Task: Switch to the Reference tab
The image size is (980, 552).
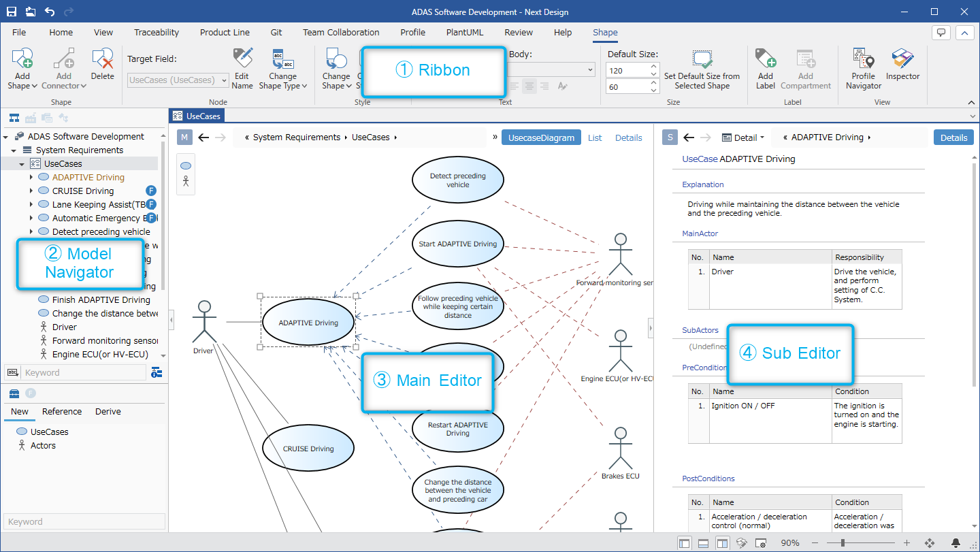Action: tap(62, 412)
